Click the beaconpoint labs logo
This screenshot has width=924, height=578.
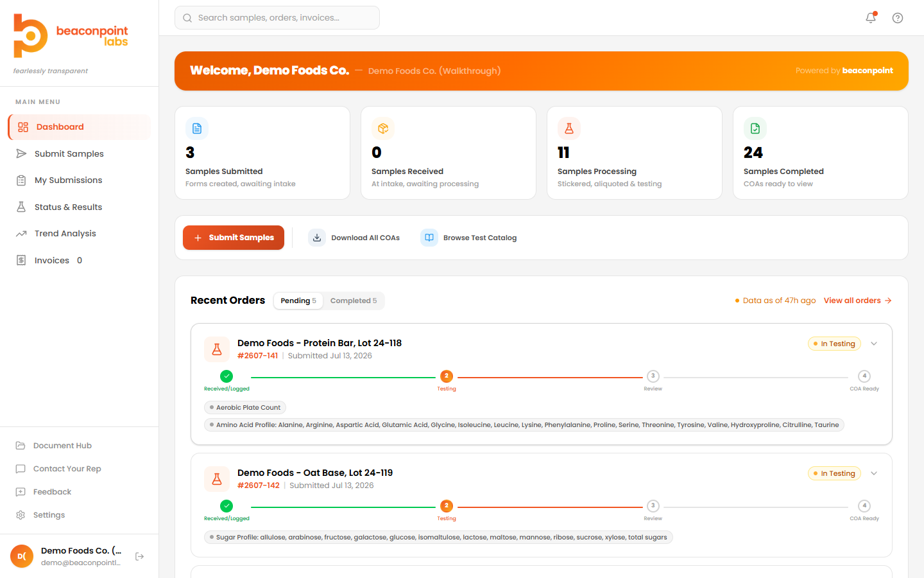[x=71, y=36]
